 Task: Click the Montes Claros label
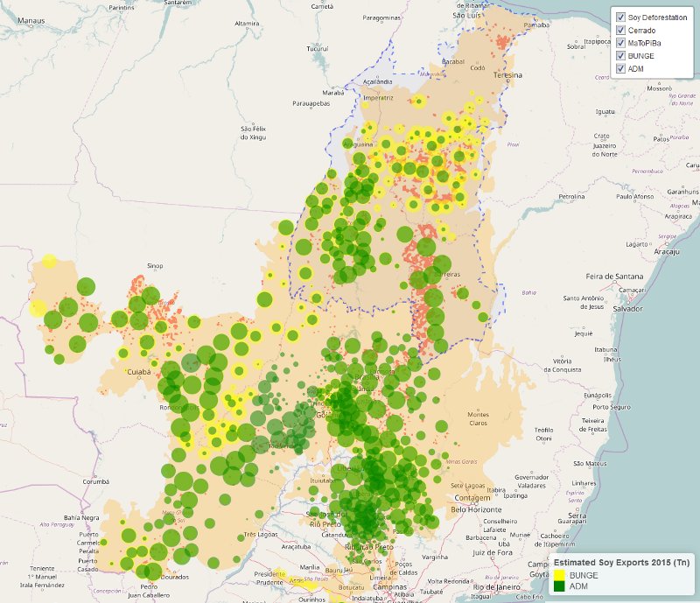(478, 418)
